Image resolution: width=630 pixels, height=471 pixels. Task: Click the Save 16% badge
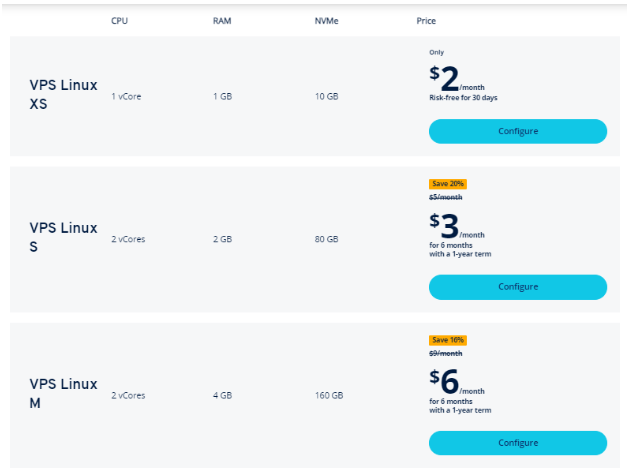tap(447, 340)
